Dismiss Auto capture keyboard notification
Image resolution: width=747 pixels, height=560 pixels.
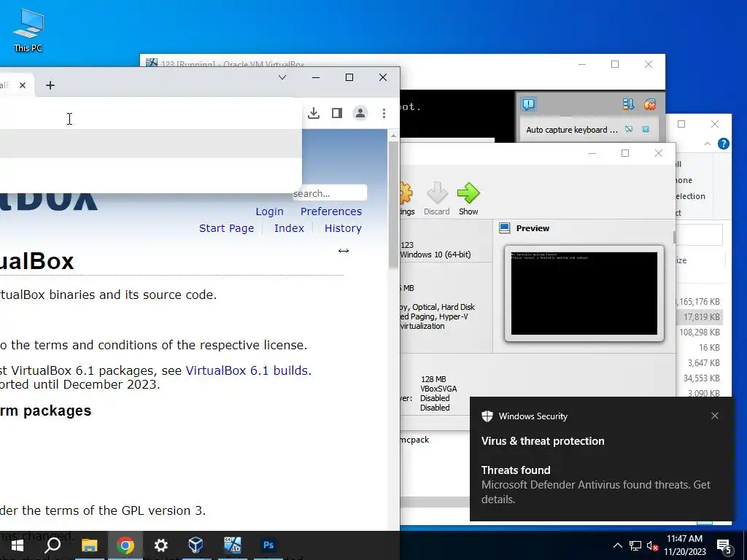click(646, 129)
